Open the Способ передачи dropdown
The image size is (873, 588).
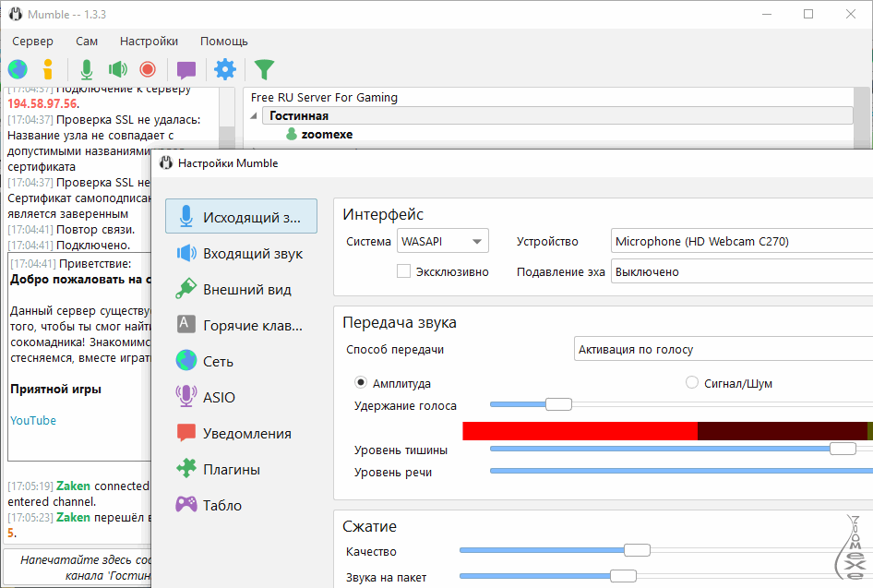(724, 349)
